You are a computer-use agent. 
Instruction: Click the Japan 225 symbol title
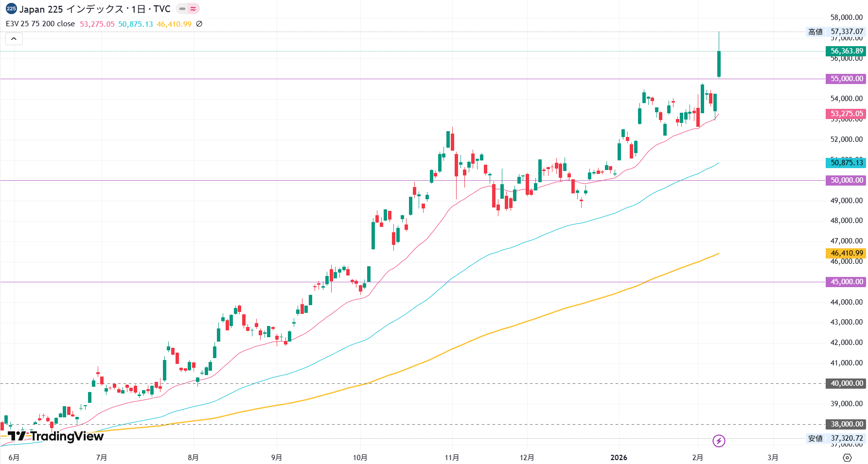(x=95, y=9)
